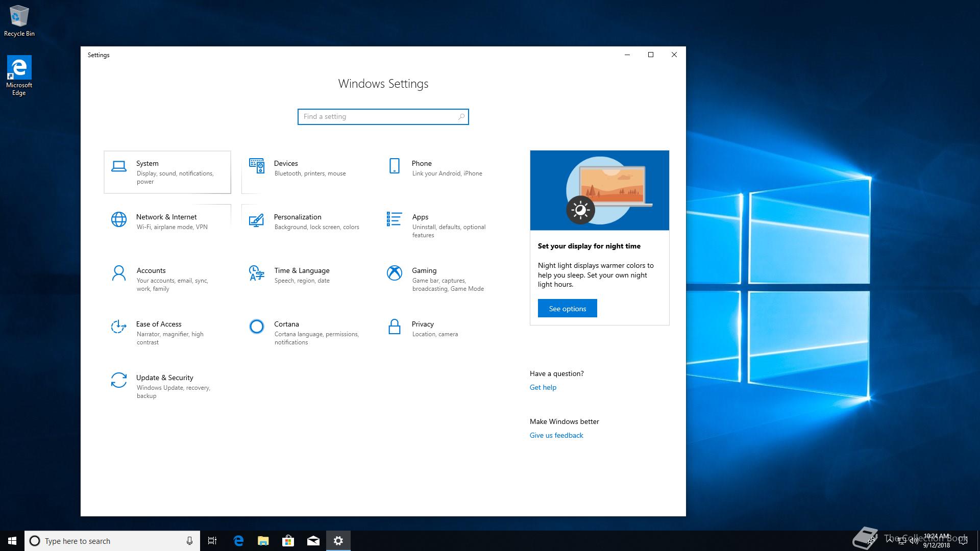Click the 'Make Windows better' text

coord(564,421)
